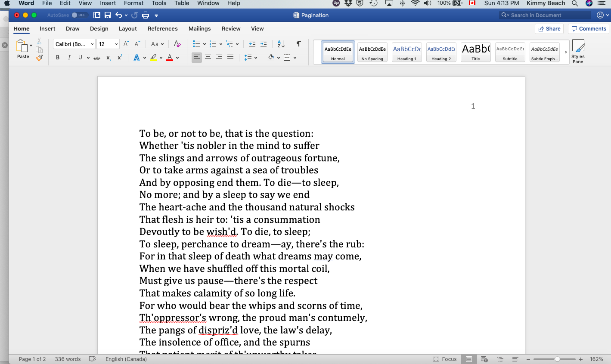The image size is (611, 364).
Task: Toggle show paragraph marks
Action: tap(299, 44)
